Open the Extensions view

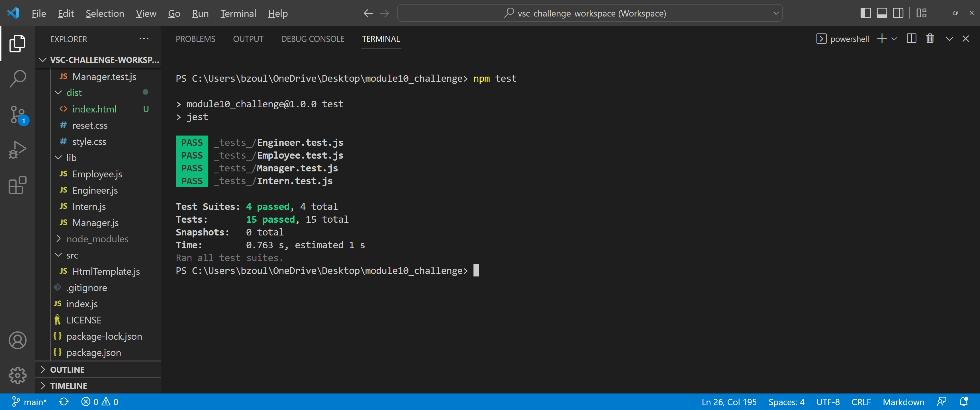pos(17,186)
